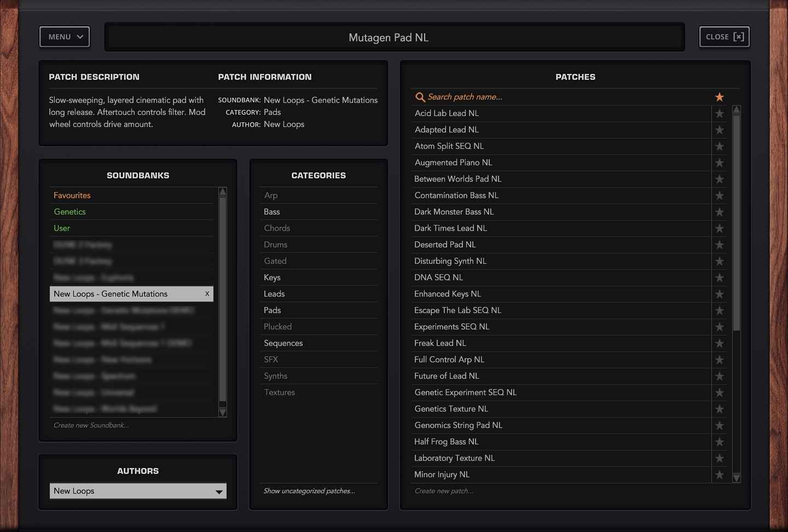Viewport: 788px width, 532px height.
Task: Open the New Loops authors dropdown
Action: point(137,491)
